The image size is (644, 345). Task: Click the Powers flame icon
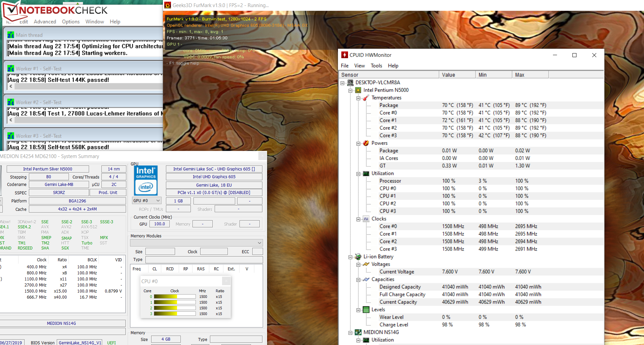coord(366,143)
